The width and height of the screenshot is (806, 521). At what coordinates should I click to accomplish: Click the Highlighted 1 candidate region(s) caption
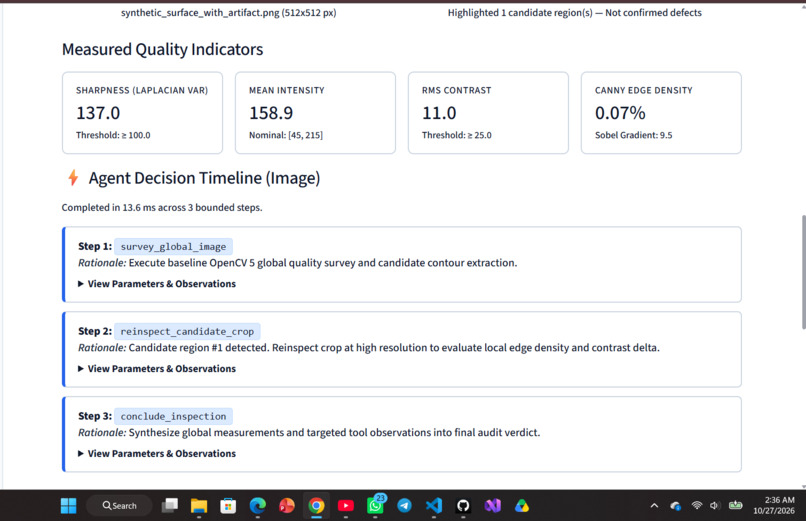574,12
